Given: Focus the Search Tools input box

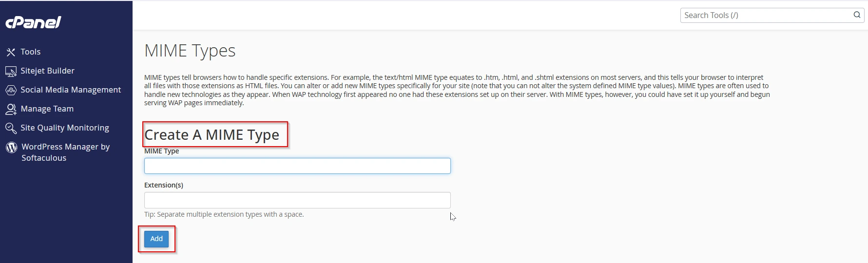Looking at the screenshot, I should pos(767,15).
